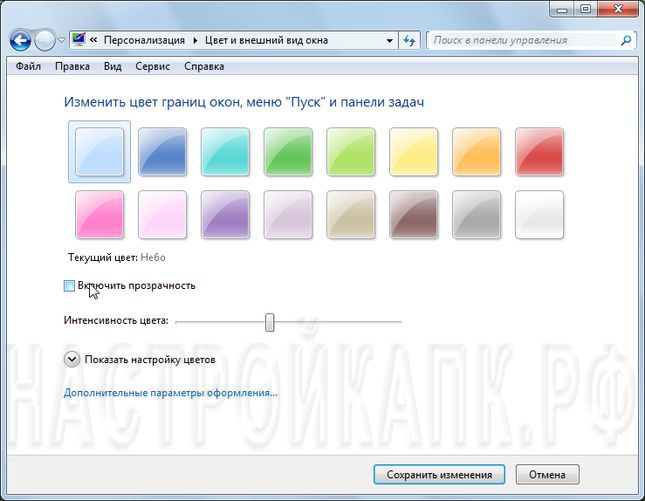
Task: Maximize the window
Action: [586, 9]
